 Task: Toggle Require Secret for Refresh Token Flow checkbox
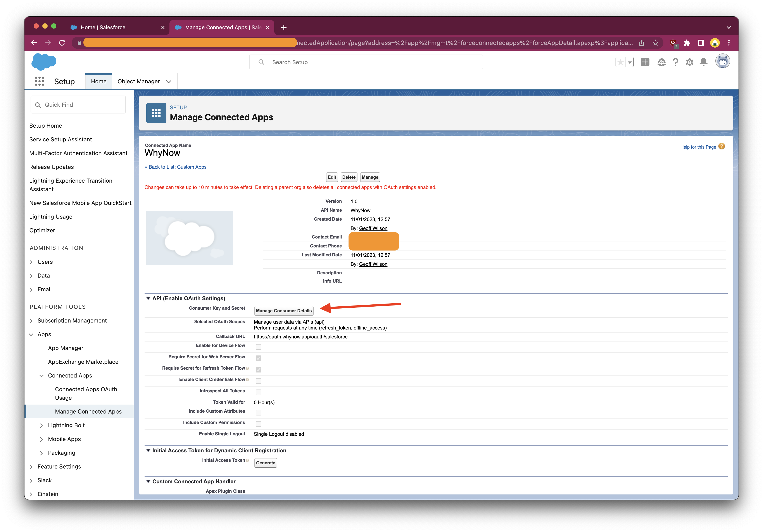[x=259, y=370]
